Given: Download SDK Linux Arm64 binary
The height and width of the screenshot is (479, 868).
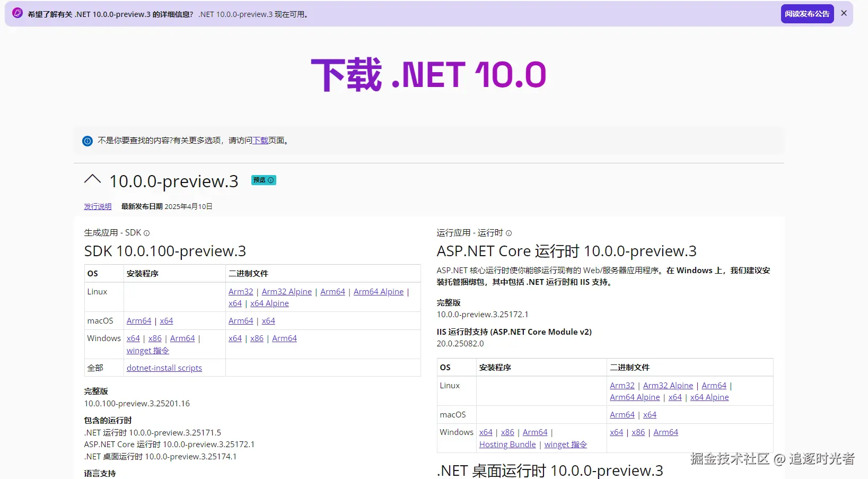Looking at the screenshot, I should (332, 292).
